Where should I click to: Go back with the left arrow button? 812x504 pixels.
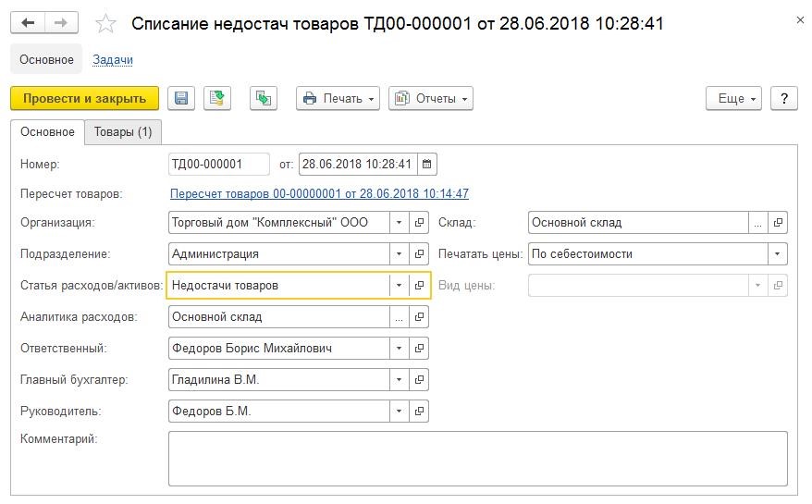[x=28, y=23]
